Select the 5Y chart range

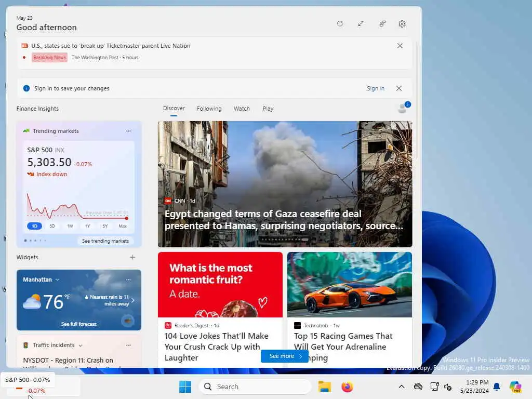(105, 226)
